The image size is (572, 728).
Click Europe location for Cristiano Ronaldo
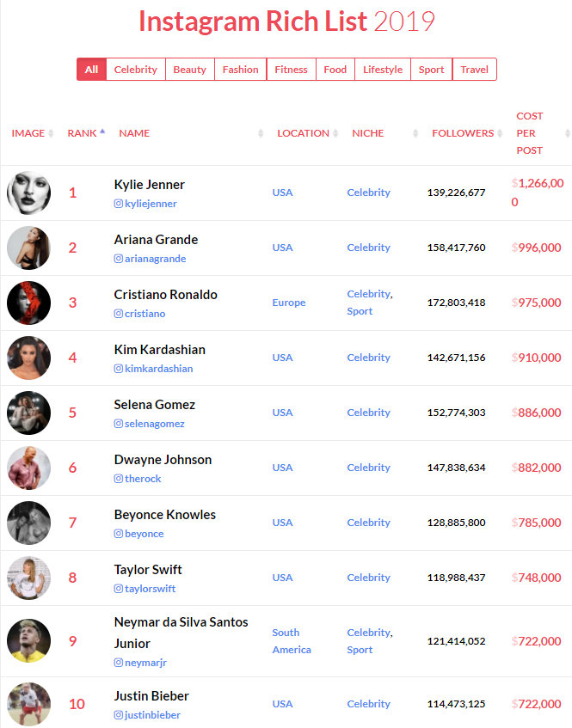pos(289,303)
